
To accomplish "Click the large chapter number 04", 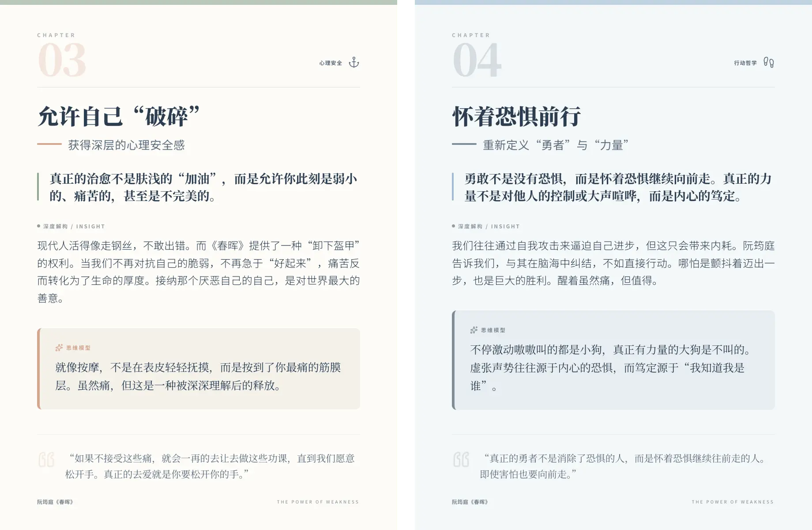I will 477,61.
